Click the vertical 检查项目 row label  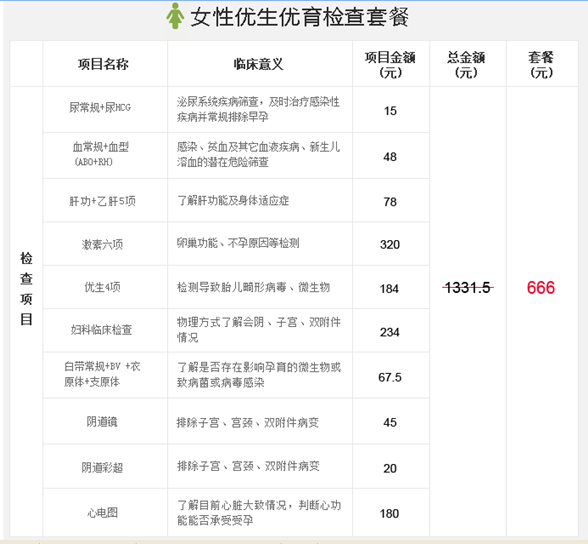[x=26, y=289]
